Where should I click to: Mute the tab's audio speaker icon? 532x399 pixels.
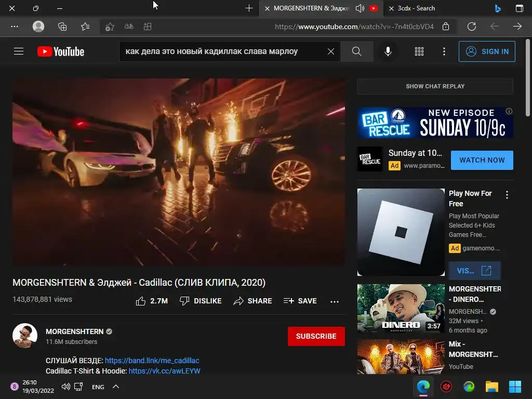pyautogui.click(x=360, y=8)
